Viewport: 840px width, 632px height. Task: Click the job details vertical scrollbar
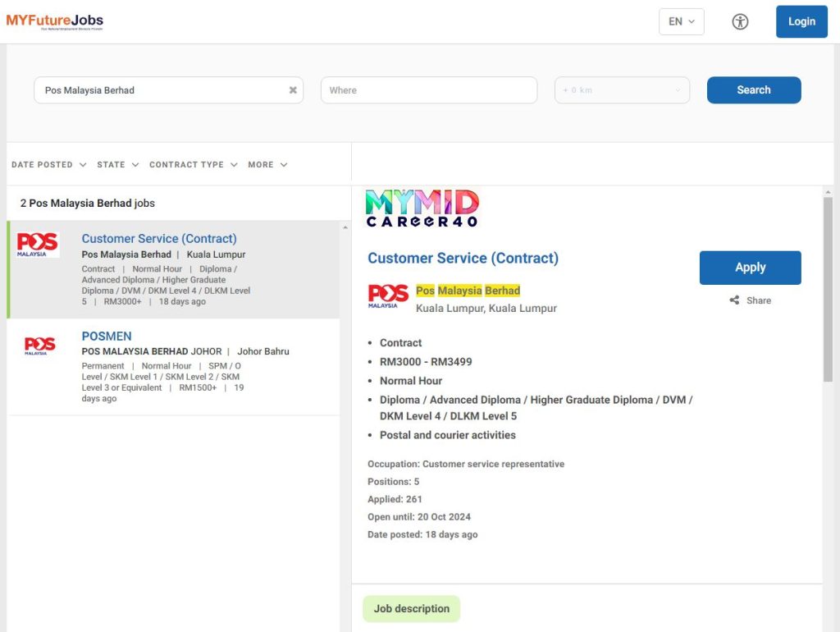coord(828,289)
